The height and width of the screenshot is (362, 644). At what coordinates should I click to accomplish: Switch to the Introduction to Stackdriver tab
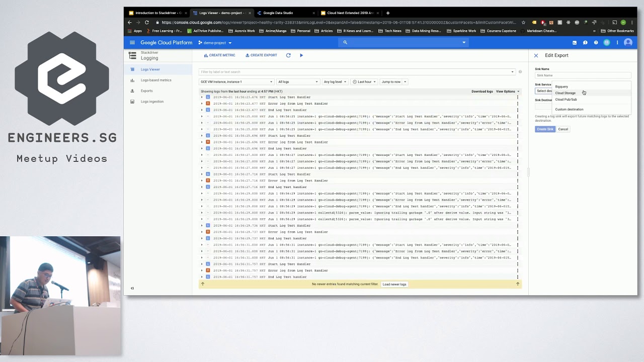[x=158, y=13]
